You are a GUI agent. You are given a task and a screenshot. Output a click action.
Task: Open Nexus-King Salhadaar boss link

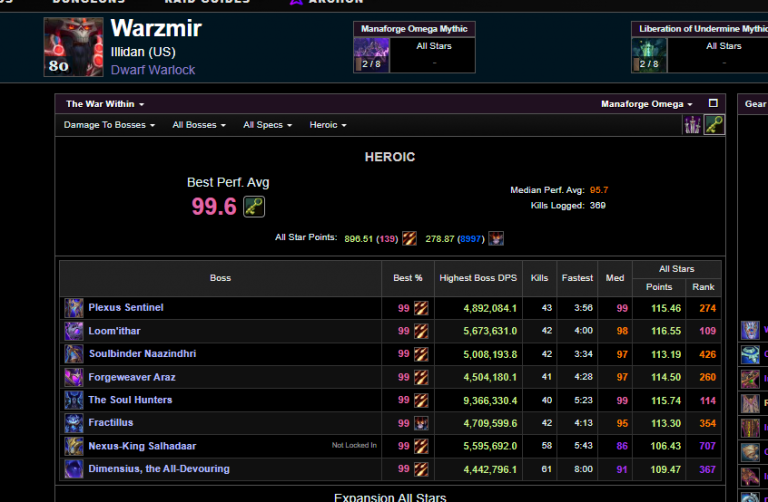[142, 446]
